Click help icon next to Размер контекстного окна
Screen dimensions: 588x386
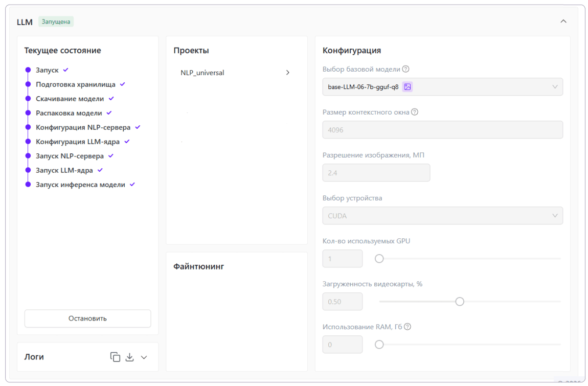tap(415, 112)
